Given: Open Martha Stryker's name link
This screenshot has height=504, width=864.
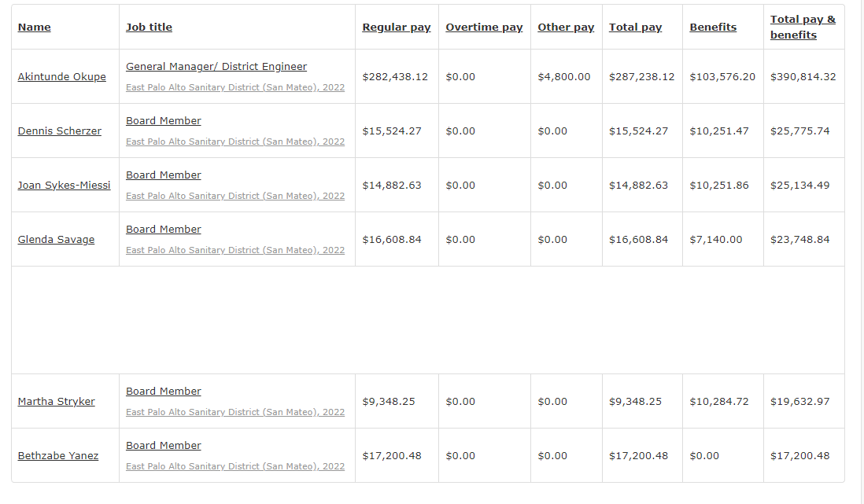Looking at the screenshot, I should [56, 402].
